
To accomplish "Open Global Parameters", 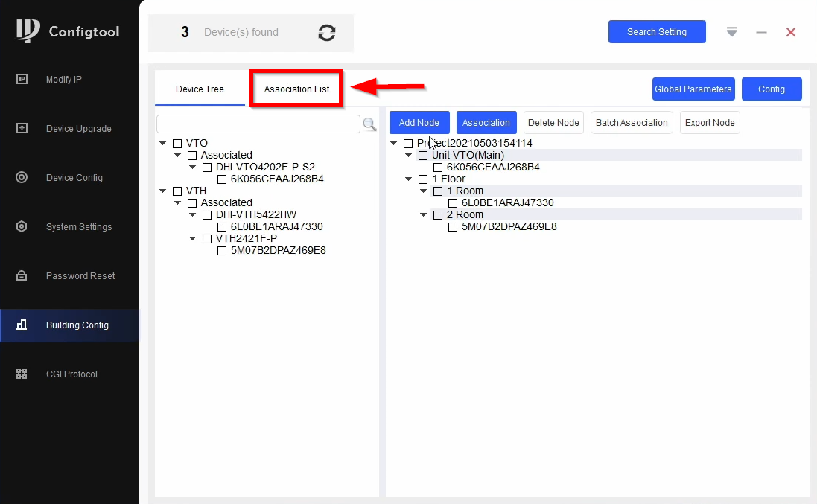I will pos(693,89).
